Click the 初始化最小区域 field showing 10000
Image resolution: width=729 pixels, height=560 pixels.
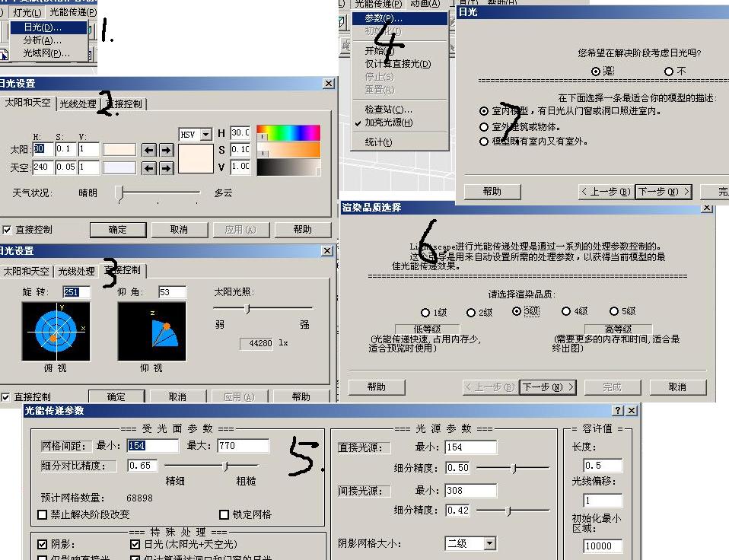click(x=603, y=546)
